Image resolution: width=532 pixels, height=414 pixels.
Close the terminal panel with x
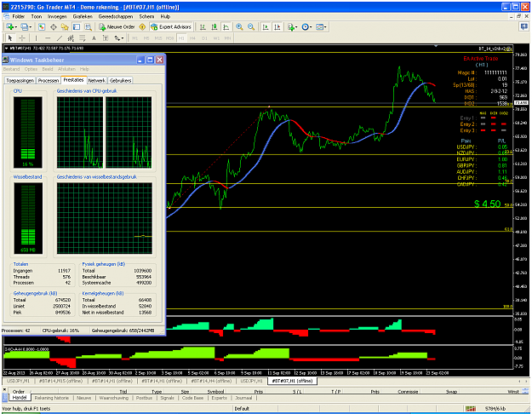pos(4,389)
